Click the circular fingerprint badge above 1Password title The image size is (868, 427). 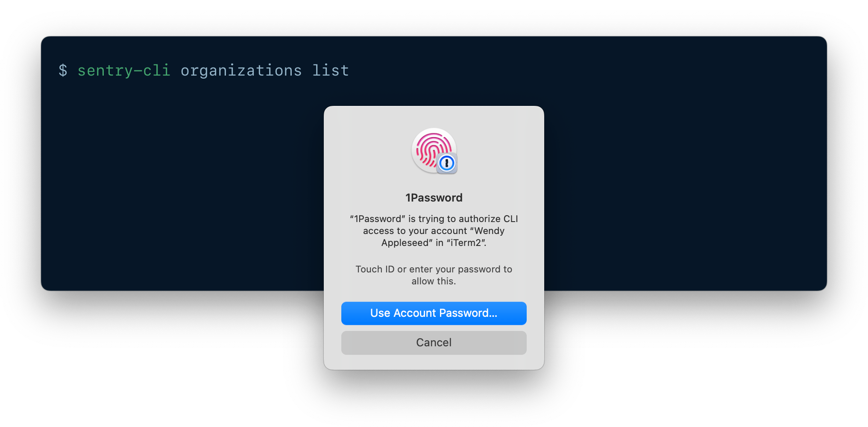click(433, 150)
